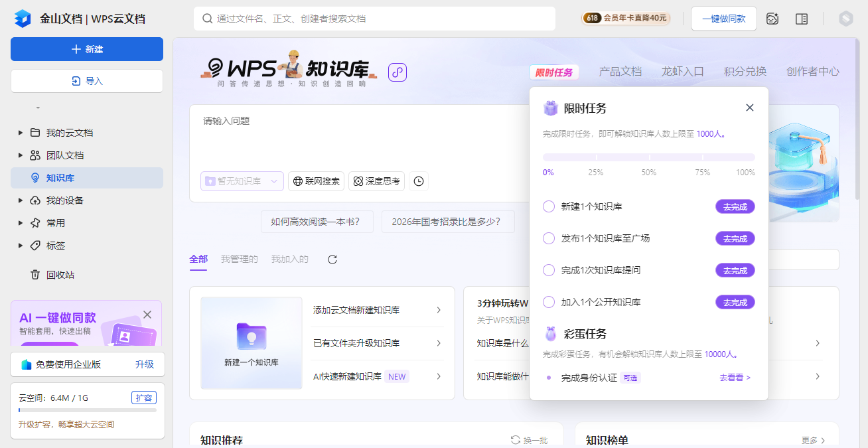Click the 常用 pin icon
Image resolution: width=868 pixels, height=448 pixels.
coord(35,223)
